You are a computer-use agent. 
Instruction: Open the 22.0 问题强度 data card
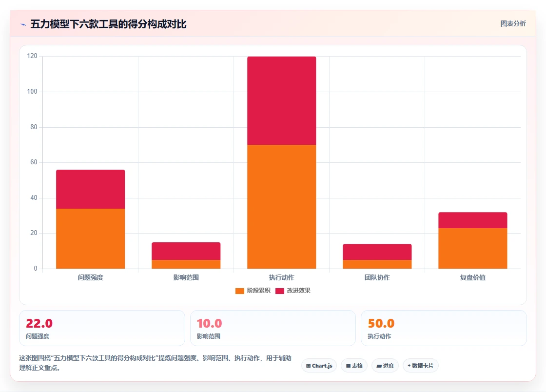tap(102, 328)
